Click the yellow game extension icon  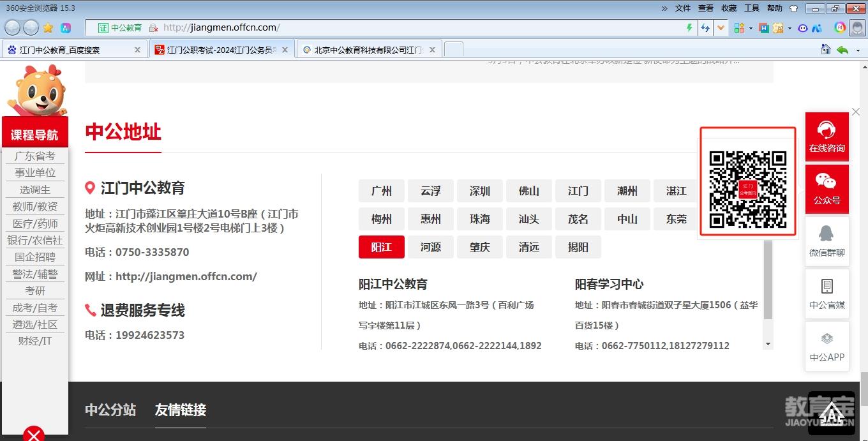[778, 28]
